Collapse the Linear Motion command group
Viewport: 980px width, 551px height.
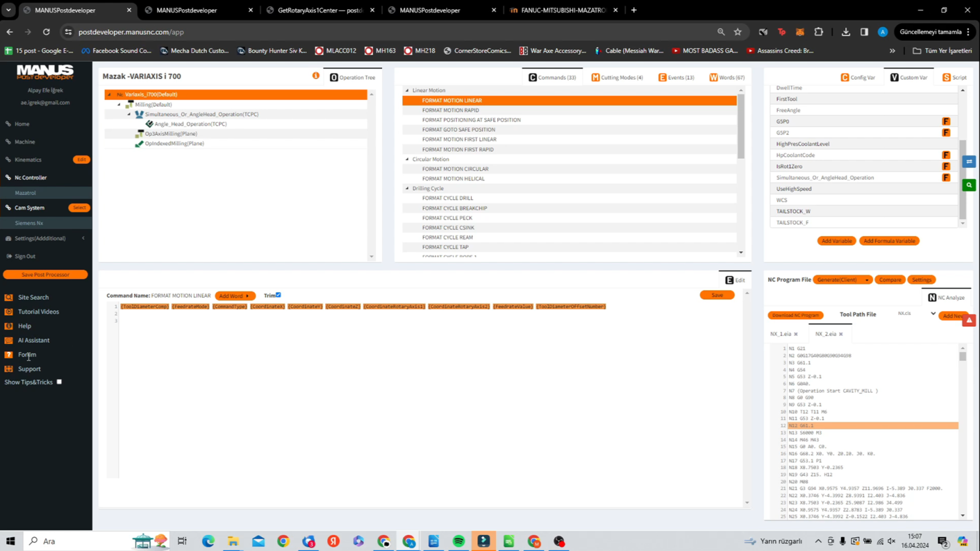click(x=407, y=90)
